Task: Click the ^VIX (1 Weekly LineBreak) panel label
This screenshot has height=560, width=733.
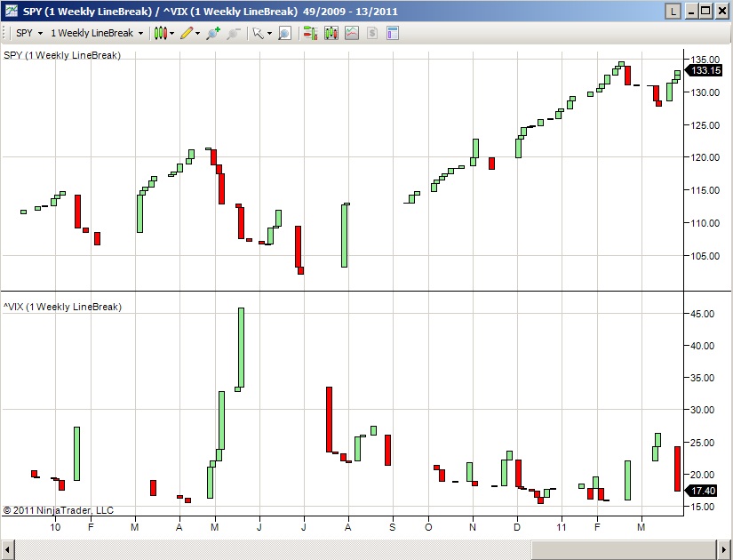Action: [63, 307]
